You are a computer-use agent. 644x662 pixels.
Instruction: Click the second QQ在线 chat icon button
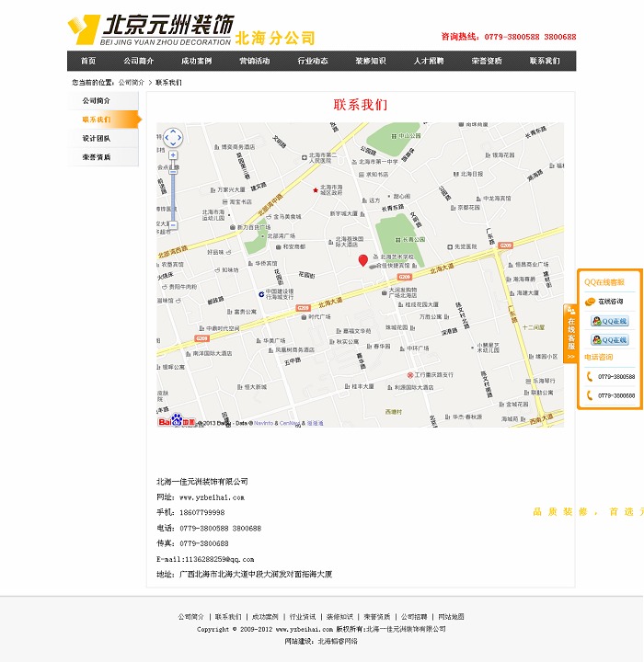click(609, 340)
